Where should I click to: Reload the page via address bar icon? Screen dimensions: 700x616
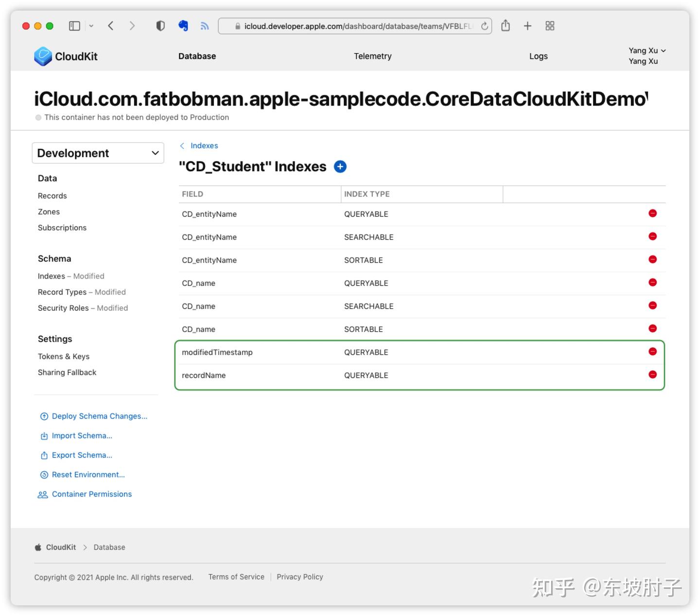(485, 26)
